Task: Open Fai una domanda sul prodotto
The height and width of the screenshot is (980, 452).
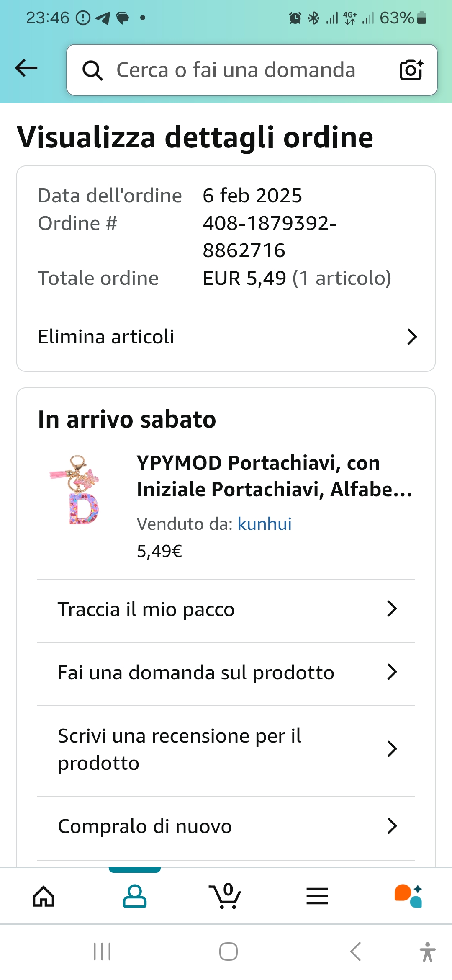Action: click(226, 673)
